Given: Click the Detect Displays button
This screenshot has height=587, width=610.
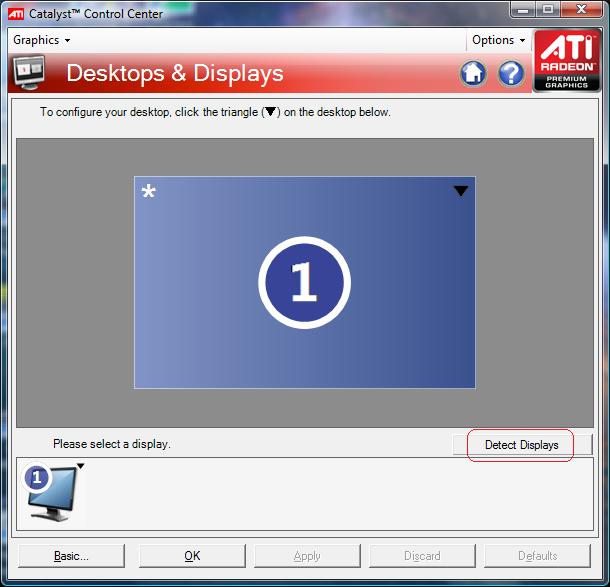Looking at the screenshot, I should 522,445.
